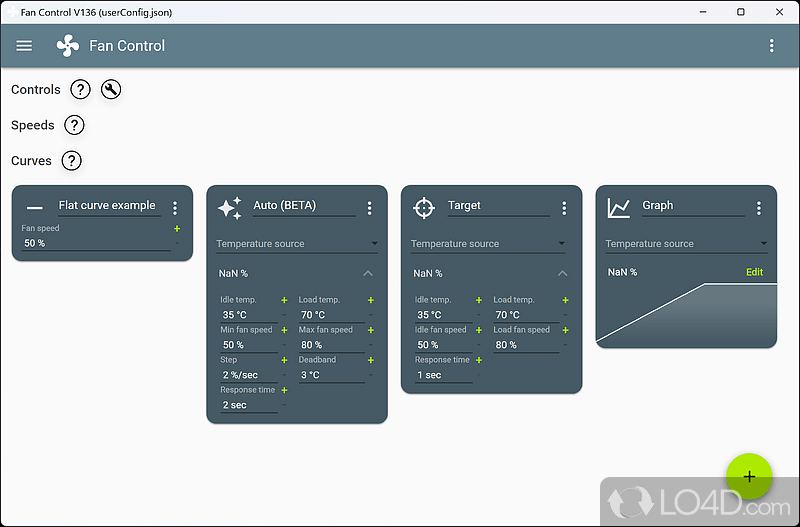This screenshot has height=527, width=800.
Task: Click the Graph chart icon
Action: click(x=618, y=208)
